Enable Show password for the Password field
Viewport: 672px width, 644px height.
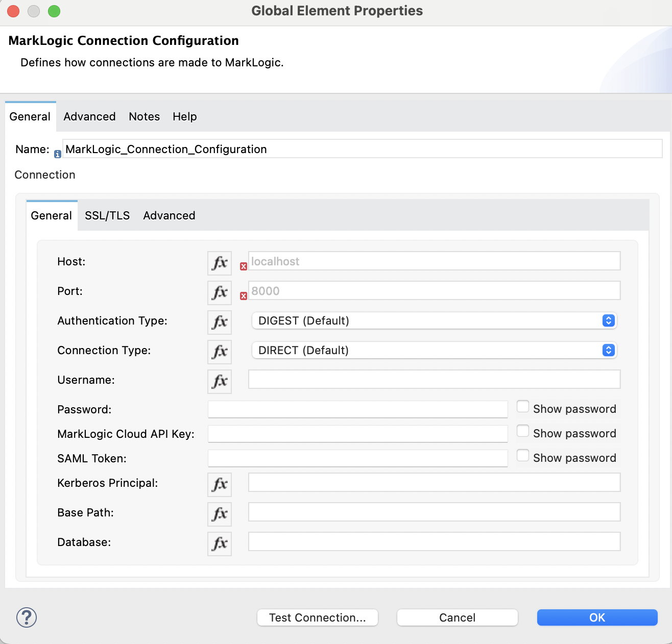(523, 407)
